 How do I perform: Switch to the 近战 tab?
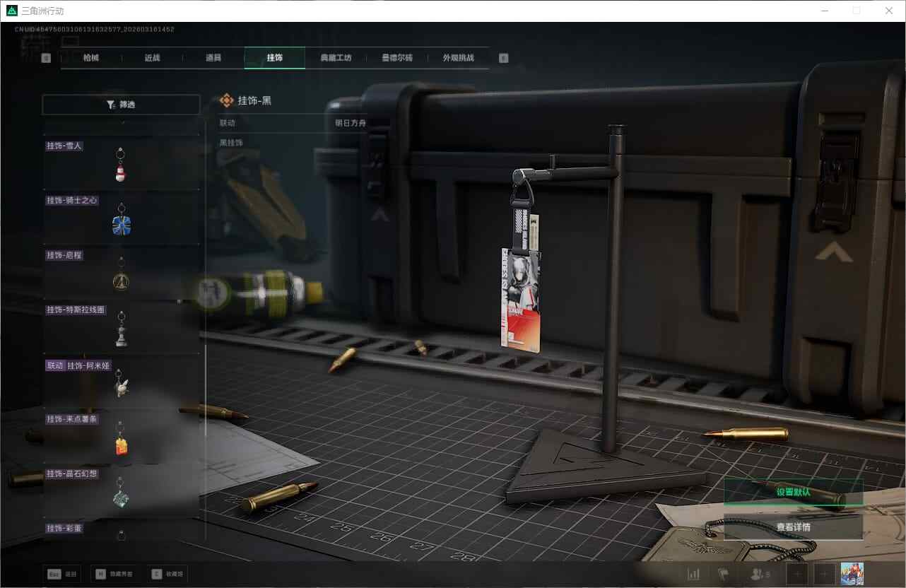(x=153, y=58)
